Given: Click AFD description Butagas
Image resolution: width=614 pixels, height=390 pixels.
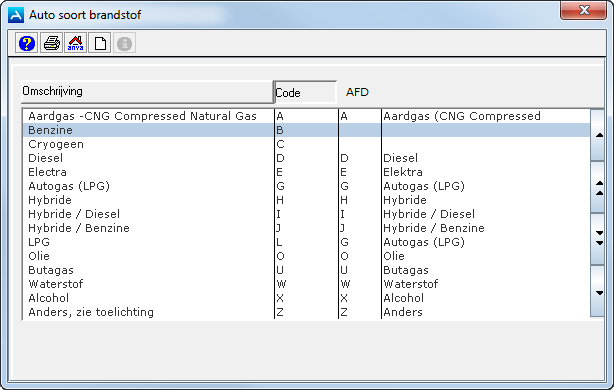Looking at the screenshot, I should click(406, 270).
